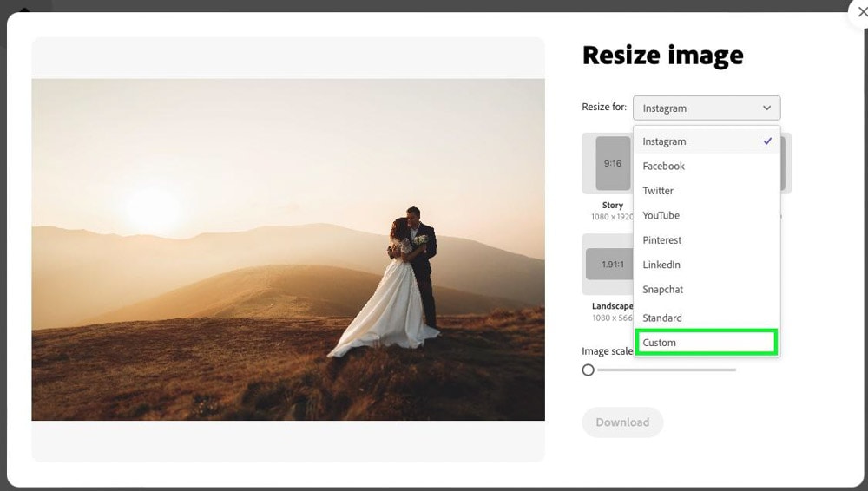
Task: Pick LinkedIn from the list
Action: 707,265
